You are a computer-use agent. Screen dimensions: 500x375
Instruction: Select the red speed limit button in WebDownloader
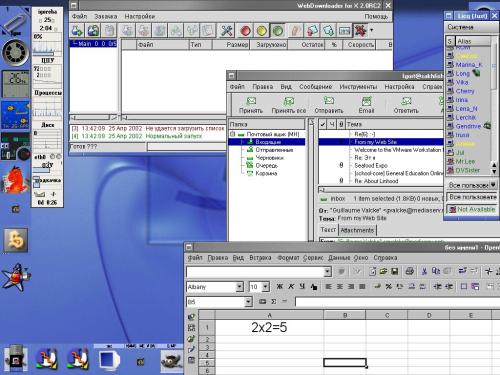(246, 31)
